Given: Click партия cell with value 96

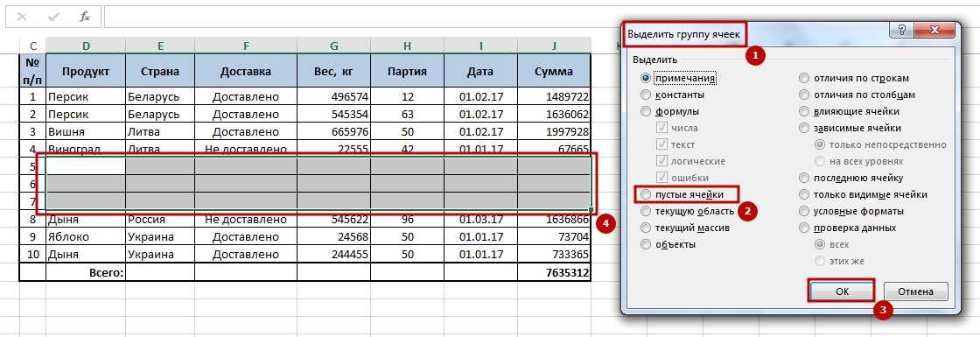Looking at the screenshot, I should 408,220.
